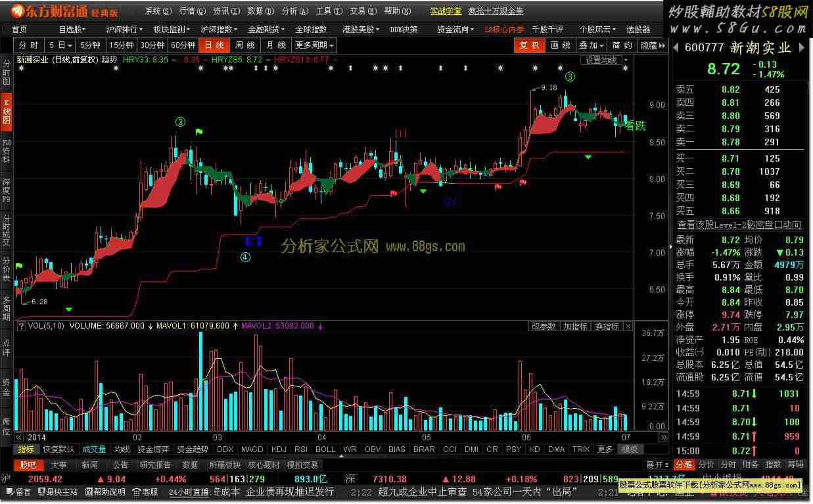The image size is (813, 504).
Task: Open the 24小时直播 news ticker link
Action: (189, 492)
